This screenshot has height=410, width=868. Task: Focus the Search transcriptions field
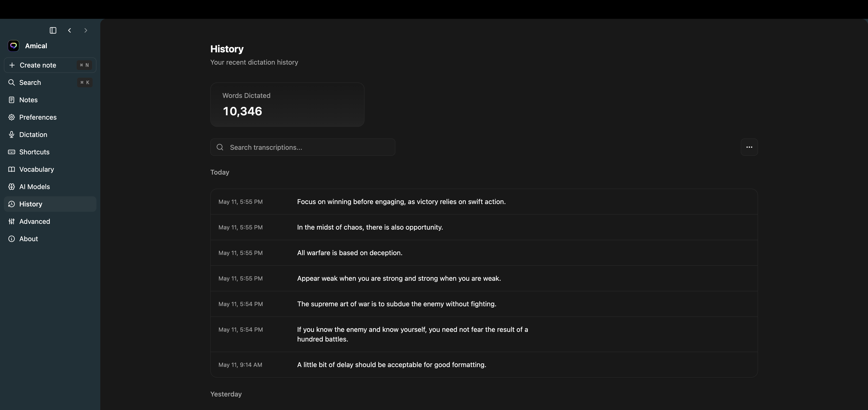[303, 147]
